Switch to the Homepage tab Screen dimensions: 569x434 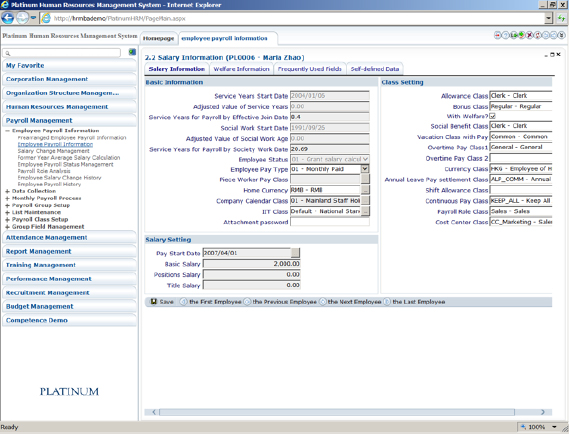click(158, 38)
